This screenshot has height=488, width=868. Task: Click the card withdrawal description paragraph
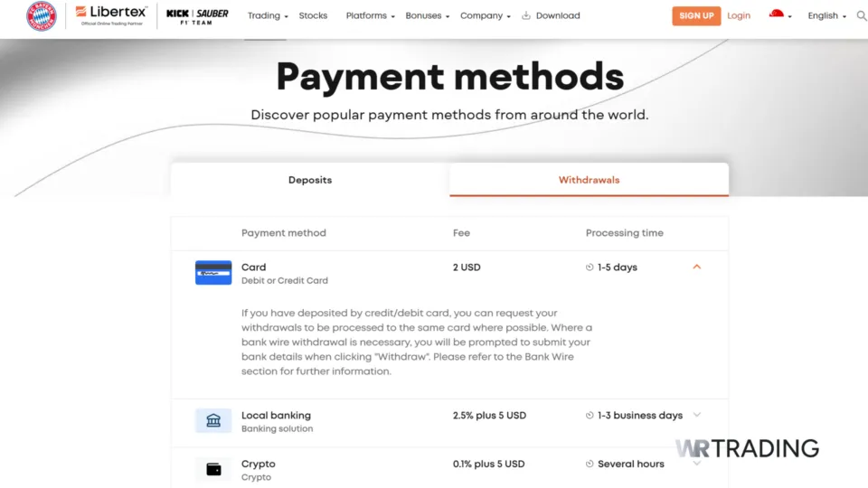(417, 342)
